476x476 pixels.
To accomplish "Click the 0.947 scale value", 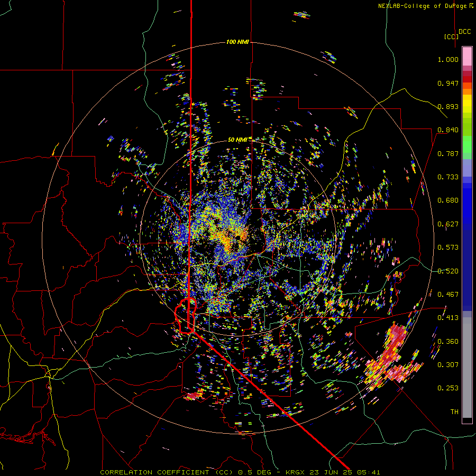I will tap(448, 83).
